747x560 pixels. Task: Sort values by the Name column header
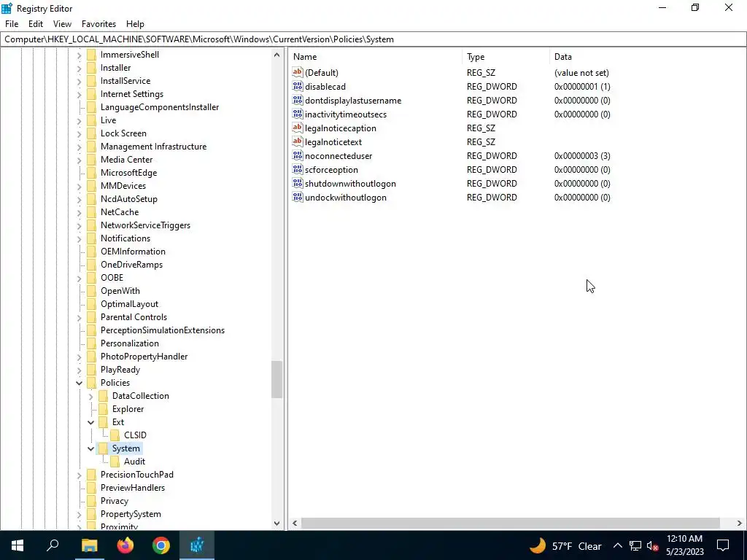pos(376,57)
